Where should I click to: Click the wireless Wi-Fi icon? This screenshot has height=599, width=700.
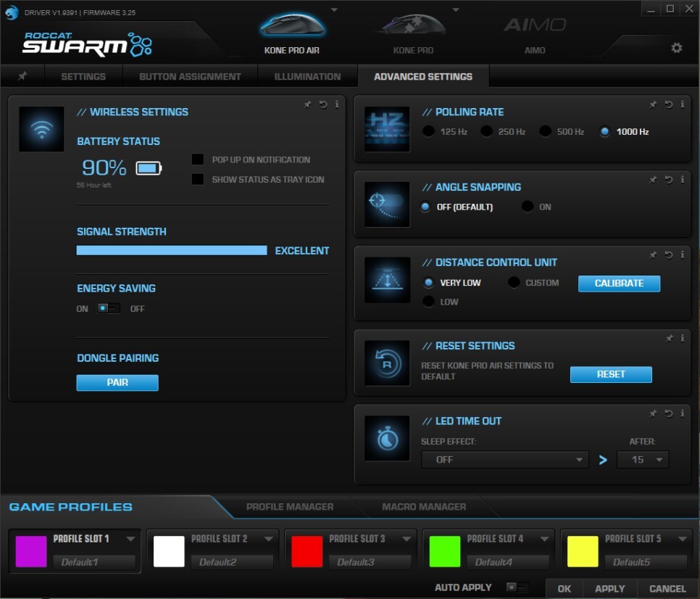[x=41, y=129]
